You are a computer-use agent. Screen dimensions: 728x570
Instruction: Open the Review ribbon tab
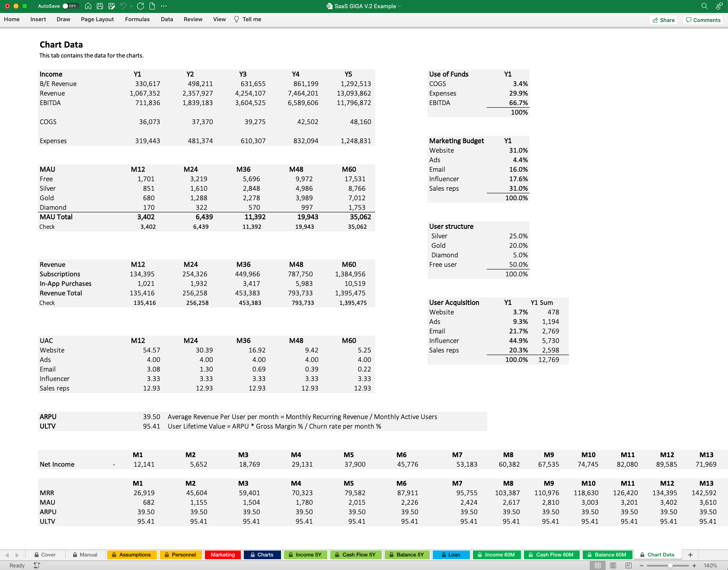pos(193,19)
